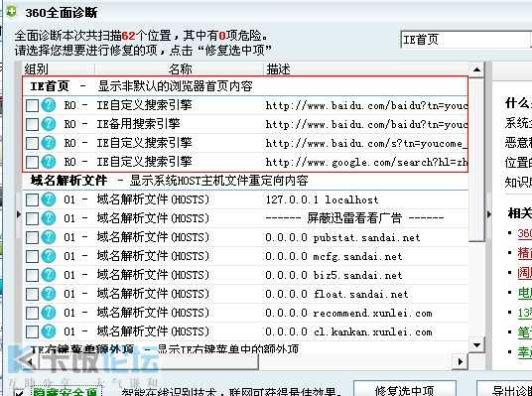Open the IE首页 combo box at top right
Screen dimensions: 532x396
tap(465, 40)
